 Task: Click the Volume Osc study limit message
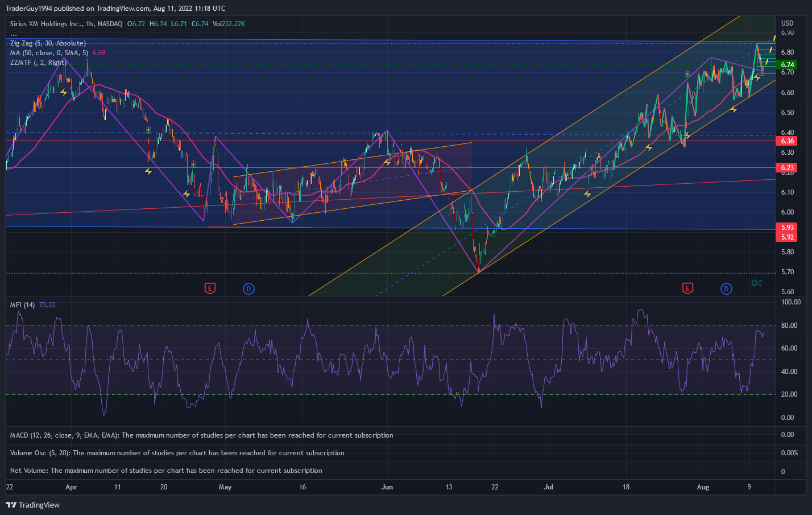177,453
